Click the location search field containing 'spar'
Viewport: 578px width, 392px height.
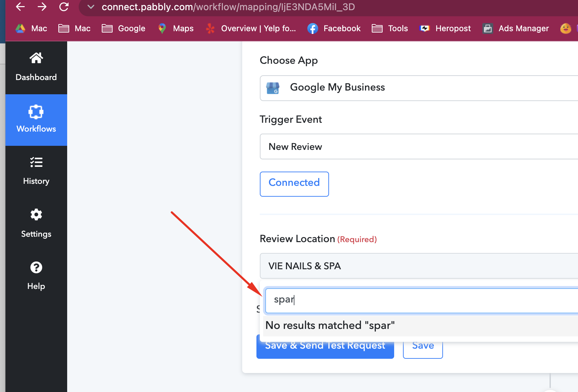(422, 300)
